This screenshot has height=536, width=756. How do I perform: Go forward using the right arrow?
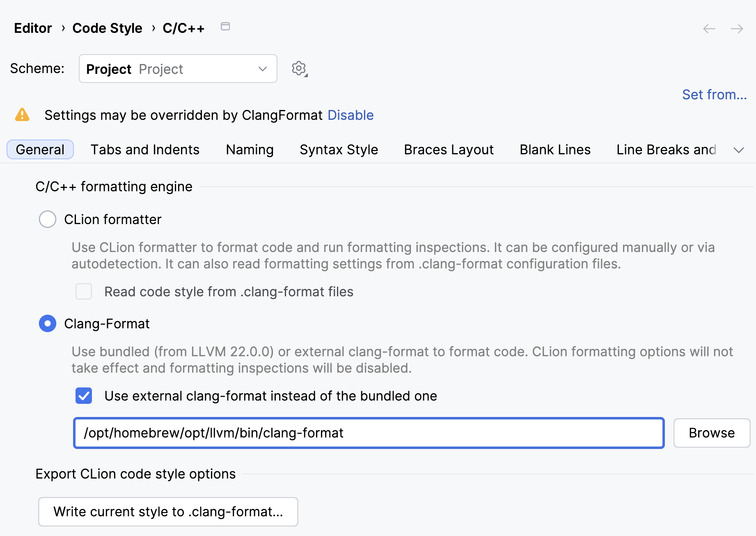pyautogui.click(x=737, y=29)
